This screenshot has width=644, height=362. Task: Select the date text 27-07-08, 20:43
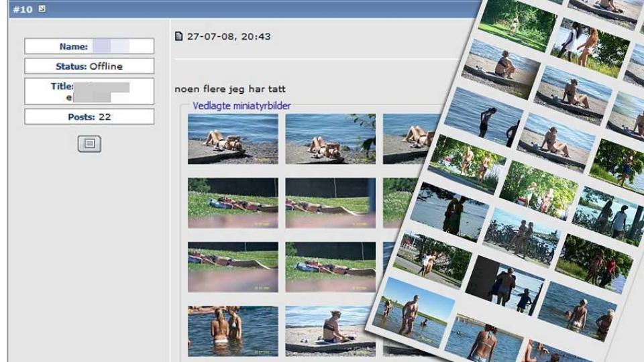[x=229, y=36]
